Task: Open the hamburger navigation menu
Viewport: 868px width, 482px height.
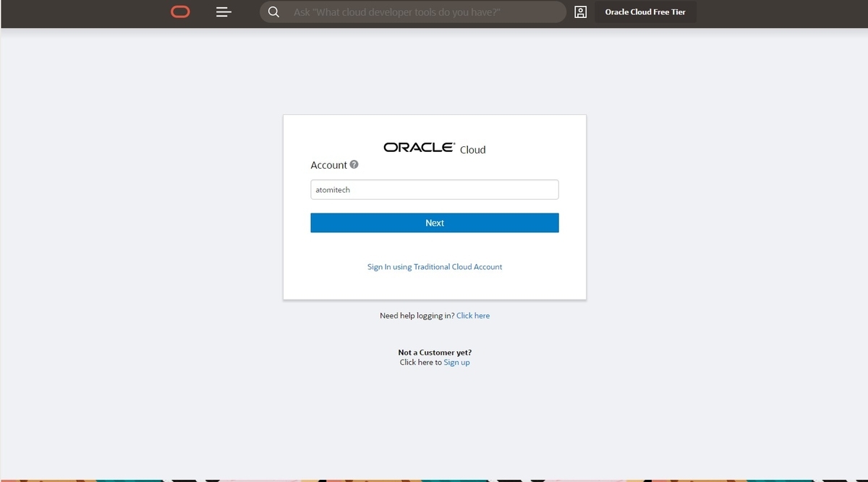Action: click(x=224, y=12)
